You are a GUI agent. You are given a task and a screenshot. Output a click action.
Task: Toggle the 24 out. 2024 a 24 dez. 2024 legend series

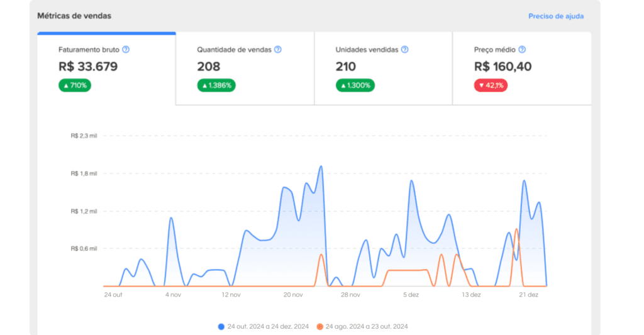point(264,326)
